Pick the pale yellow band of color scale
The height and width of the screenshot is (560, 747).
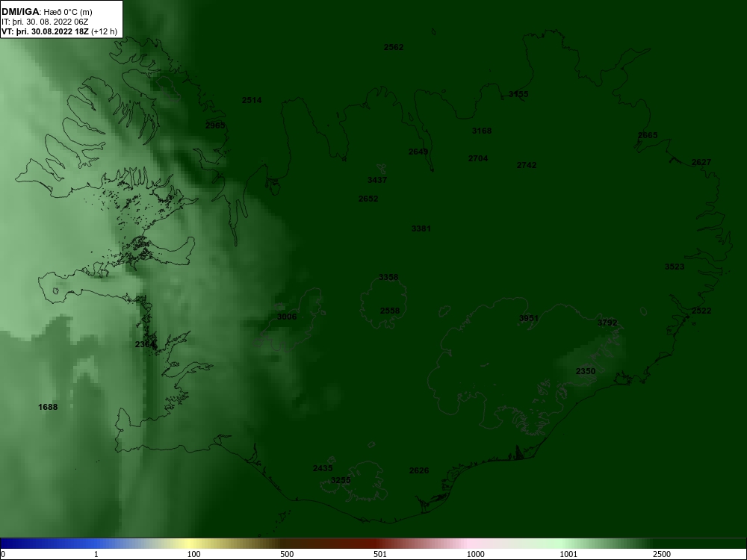click(188, 544)
